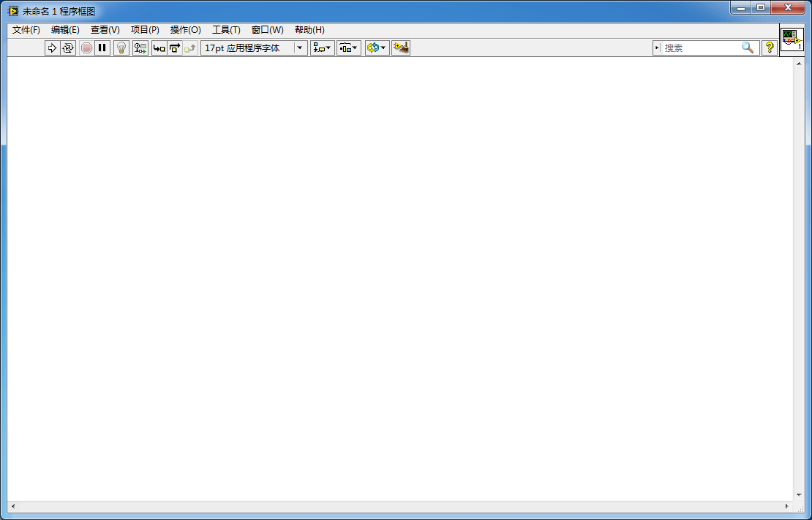The width and height of the screenshot is (812, 520).
Task: Click the Step Out icon
Action: (190, 48)
